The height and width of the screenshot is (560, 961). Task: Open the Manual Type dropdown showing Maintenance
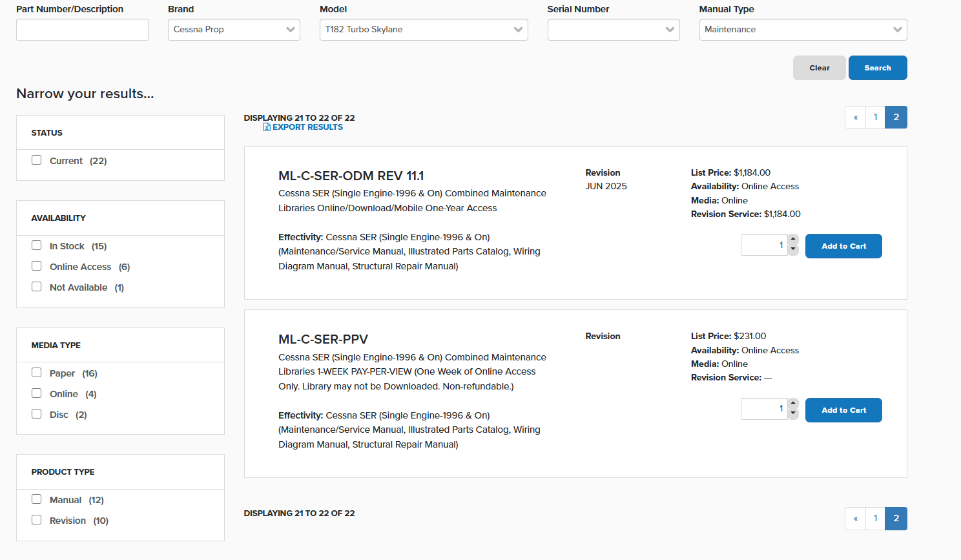(803, 30)
